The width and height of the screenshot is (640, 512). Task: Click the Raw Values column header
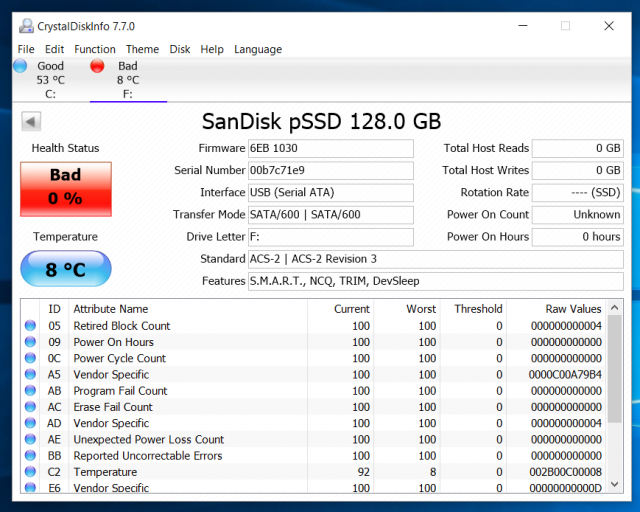click(x=573, y=309)
